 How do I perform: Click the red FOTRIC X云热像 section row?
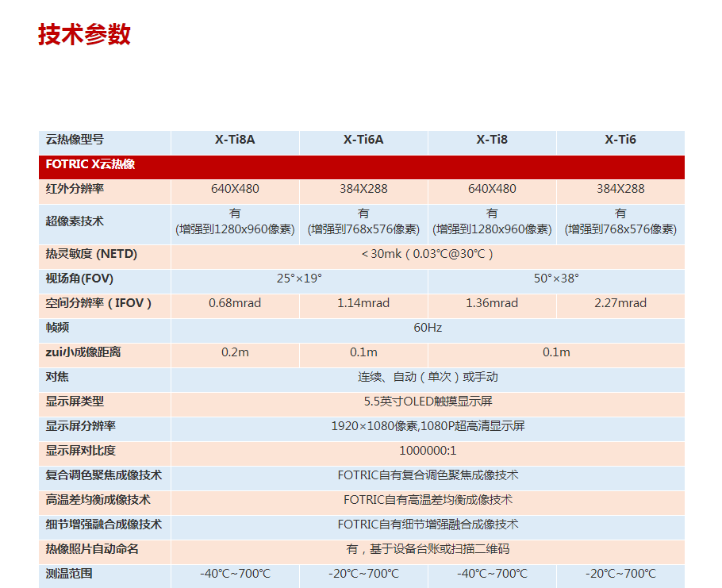point(362,167)
